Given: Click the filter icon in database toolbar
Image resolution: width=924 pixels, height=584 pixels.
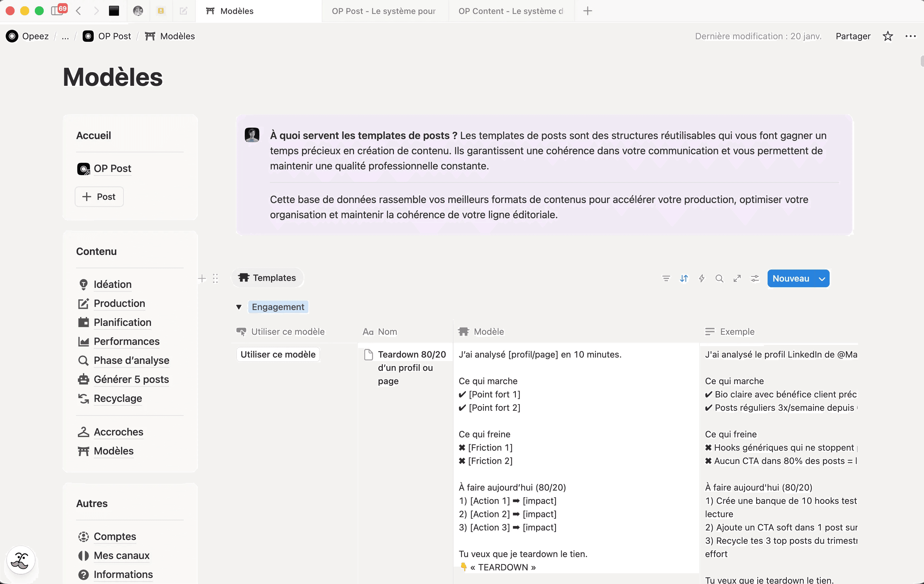Looking at the screenshot, I should pos(666,279).
